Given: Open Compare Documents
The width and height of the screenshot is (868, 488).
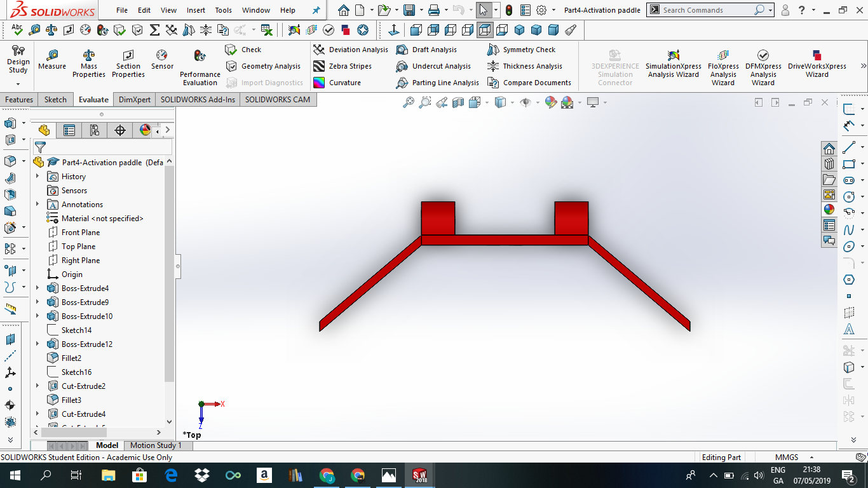Looking at the screenshot, I should 529,83.
